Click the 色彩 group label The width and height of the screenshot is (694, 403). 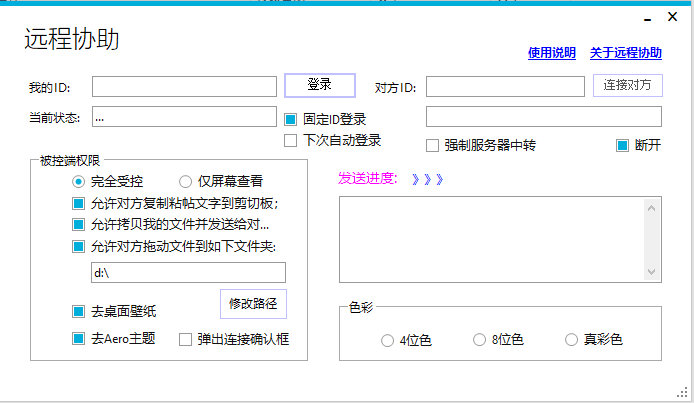click(361, 307)
